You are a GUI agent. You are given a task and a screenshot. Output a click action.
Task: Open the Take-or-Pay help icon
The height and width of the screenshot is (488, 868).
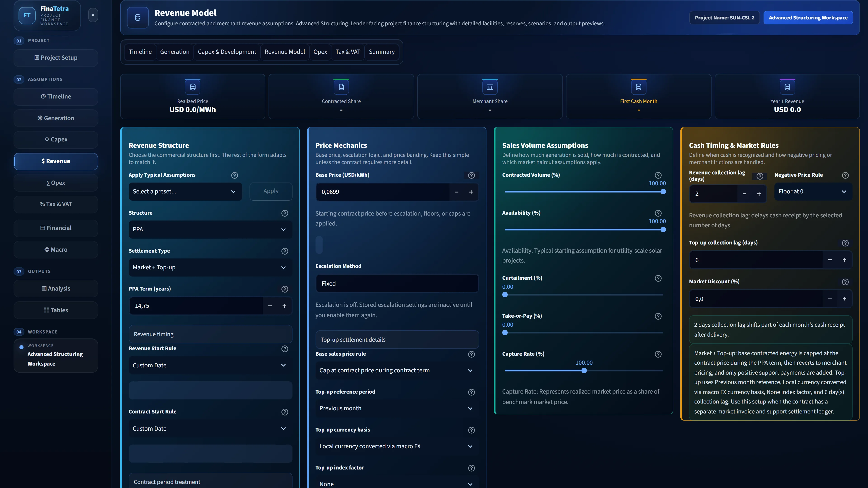click(658, 316)
